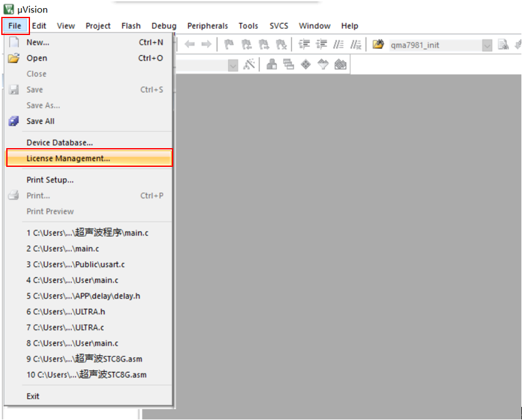Open the Pack Installer icon
Viewport: 522px width, 420px height.
click(x=340, y=64)
